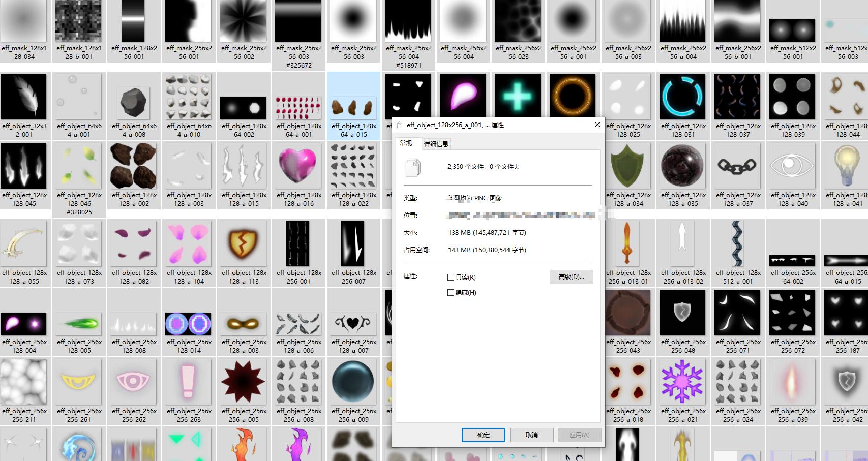This screenshot has width=868, height=461.
Task: Select white flames thumbnail eff_object_128x128_045
Action: coord(24,166)
